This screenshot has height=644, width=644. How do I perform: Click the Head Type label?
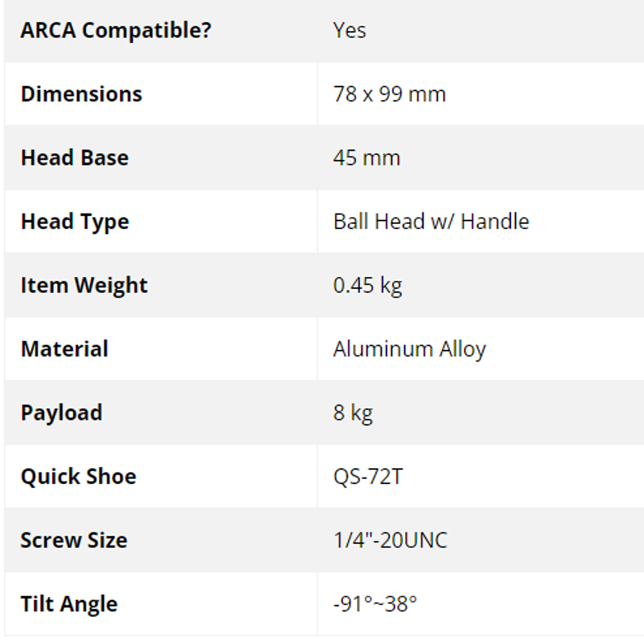(x=75, y=222)
